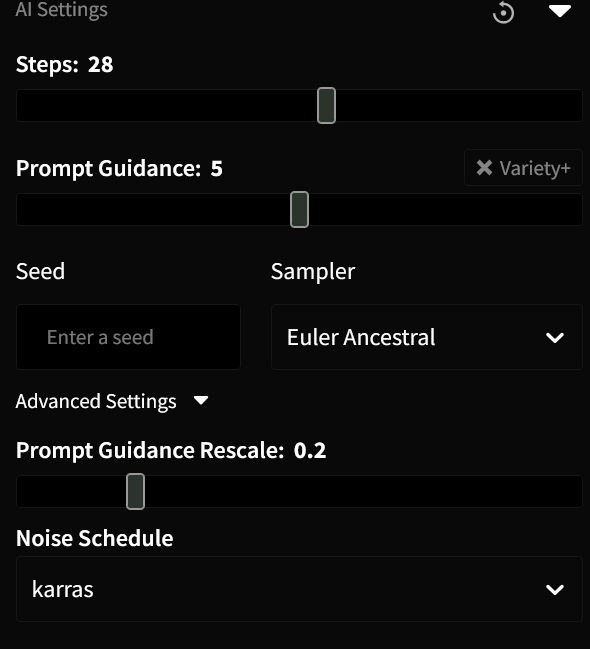Click the chevron in the Sampler box

555,338
